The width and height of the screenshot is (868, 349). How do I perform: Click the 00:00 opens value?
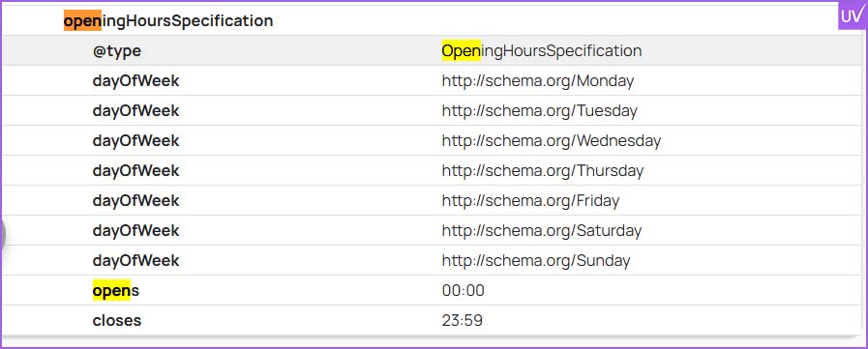(463, 290)
